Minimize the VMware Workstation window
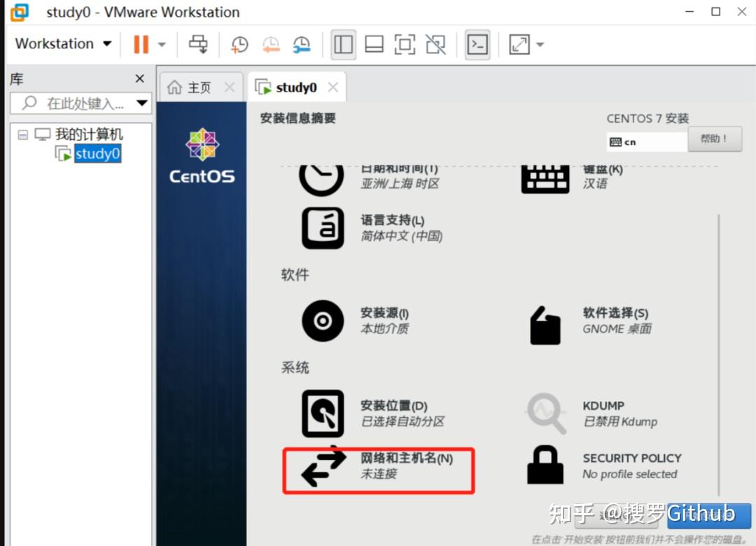The image size is (756, 546). click(689, 11)
